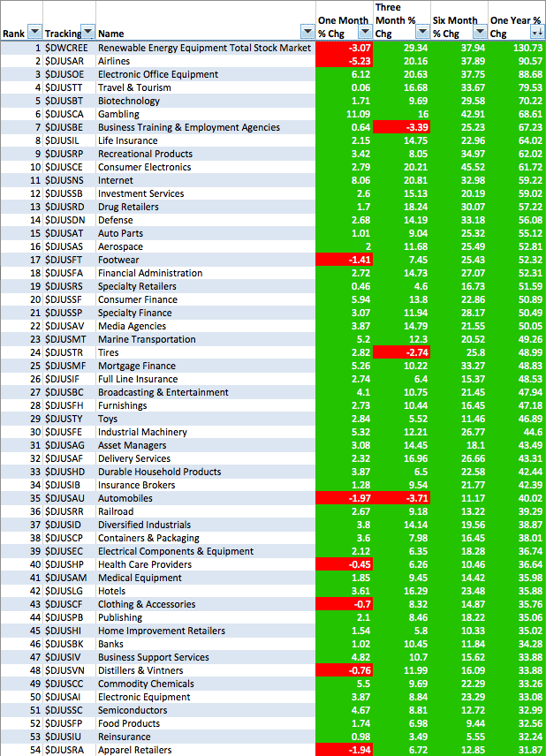Open the One Year % Chg sorted filter dropdown
This screenshot has height=756, width=546.
click(537, 32)
